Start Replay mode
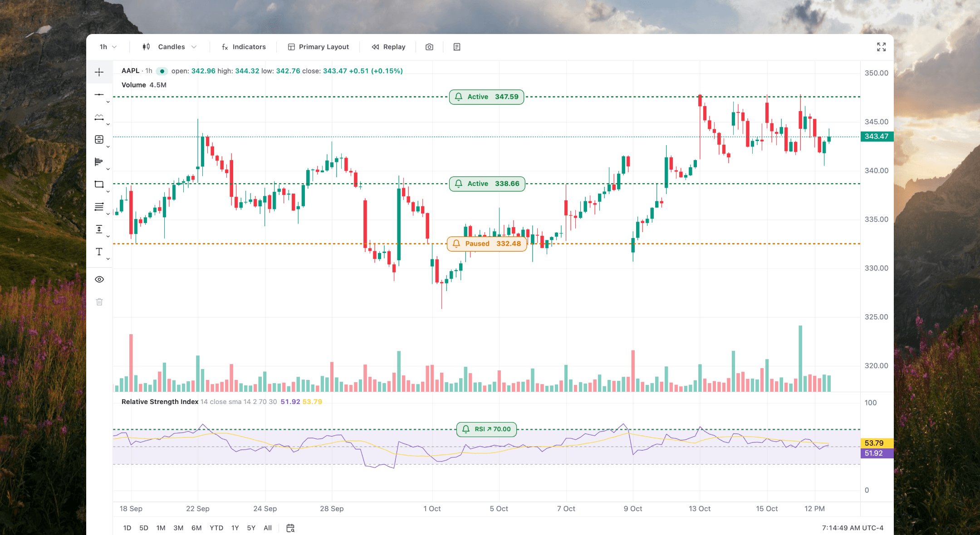This screenshot has height=535, width=980. (388, 47)
